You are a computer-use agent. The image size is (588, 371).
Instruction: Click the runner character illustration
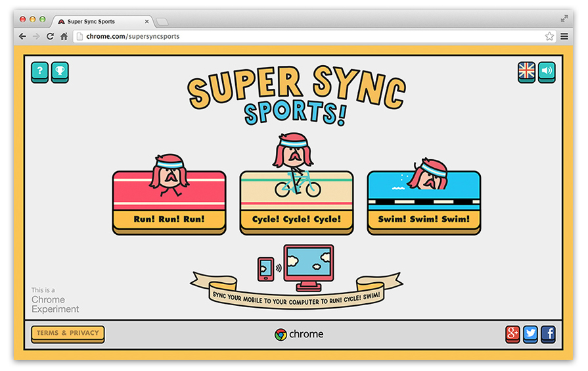tap(169, 174)
